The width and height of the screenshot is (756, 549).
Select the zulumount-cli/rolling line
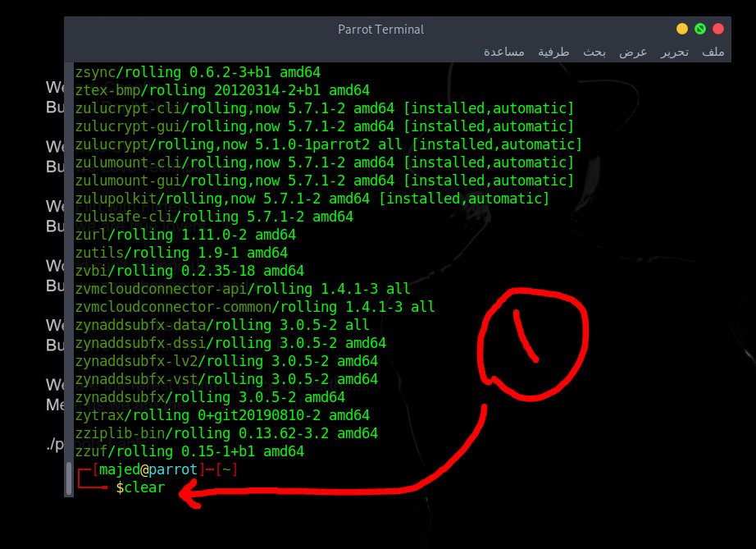tap(325, 162)
